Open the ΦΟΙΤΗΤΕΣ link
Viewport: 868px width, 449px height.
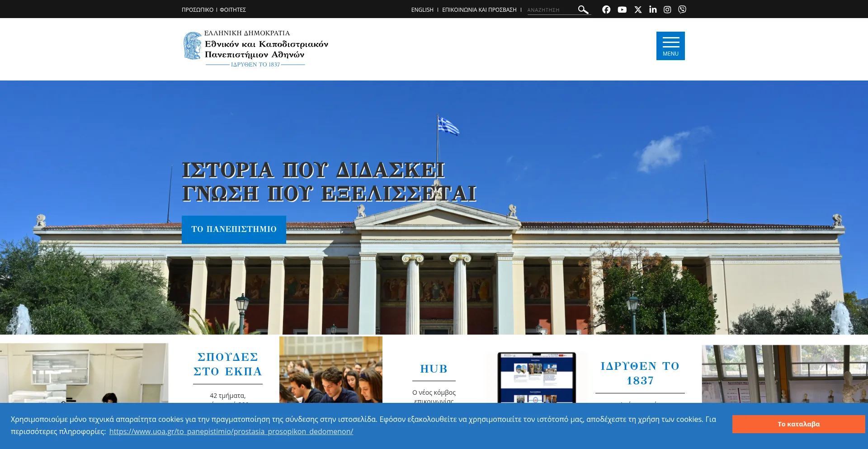(x=233, y=9)
